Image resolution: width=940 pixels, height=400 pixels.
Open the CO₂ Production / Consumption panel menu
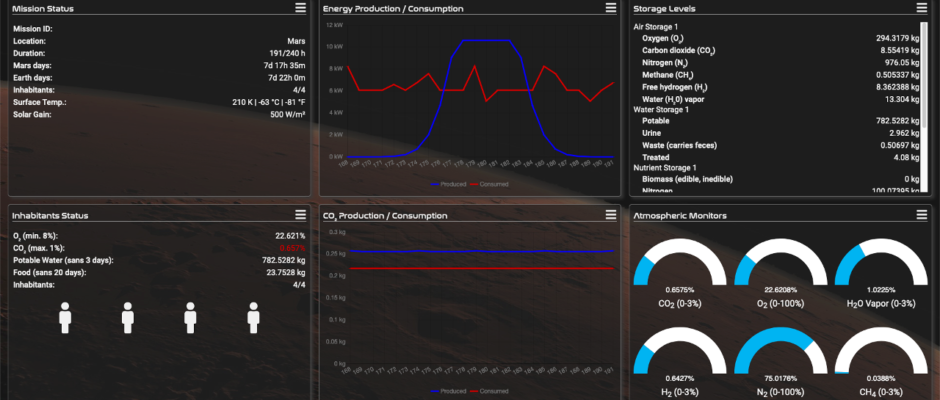click(x=611, y=214)
